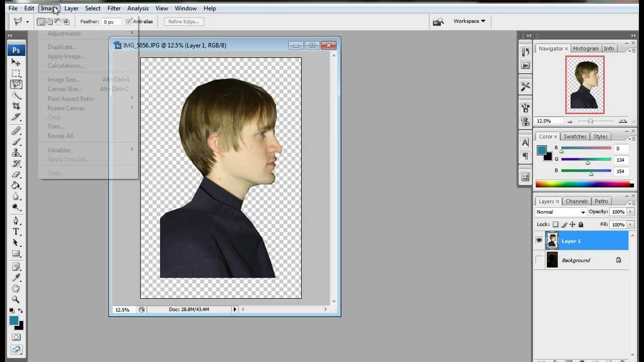
Task: Choose Subtract from selection mode
Action: click(x=57, y=22)
